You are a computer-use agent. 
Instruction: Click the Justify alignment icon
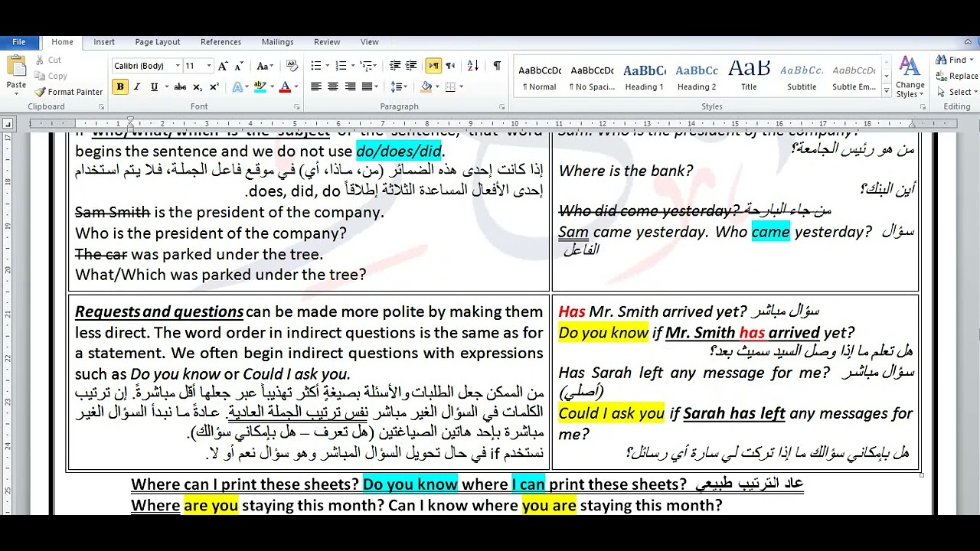tap(367, 86)
